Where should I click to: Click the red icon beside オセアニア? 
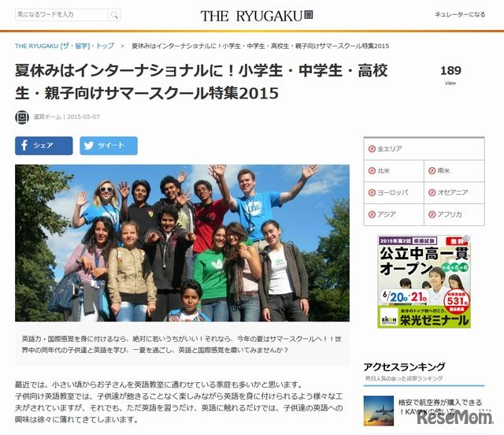click(x=432, y=193)
